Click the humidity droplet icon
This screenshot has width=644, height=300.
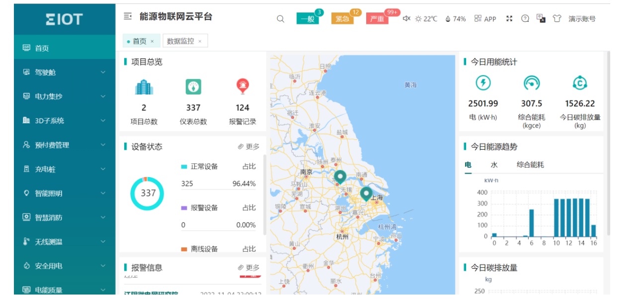(x=448, y=19)
